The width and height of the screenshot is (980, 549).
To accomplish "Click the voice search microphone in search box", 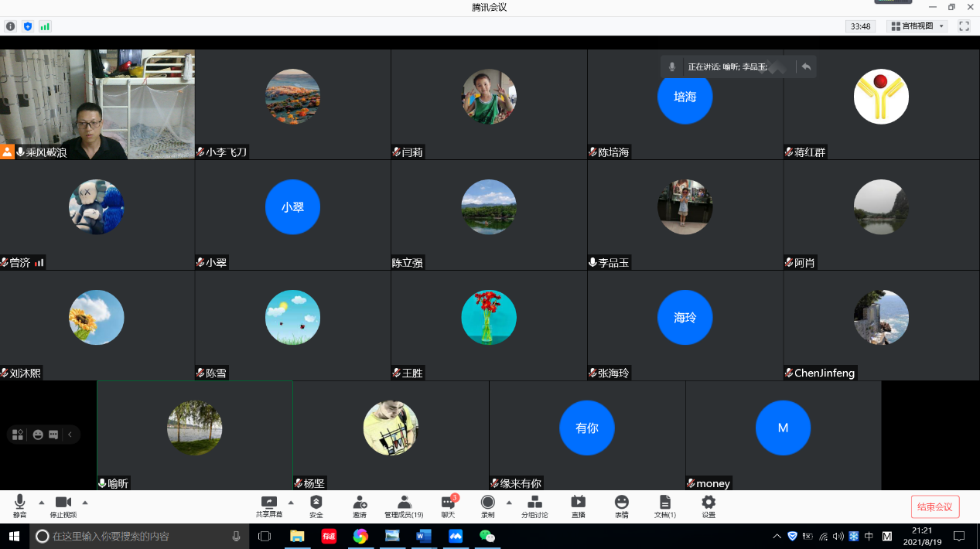I will click(x=237, y=536).
